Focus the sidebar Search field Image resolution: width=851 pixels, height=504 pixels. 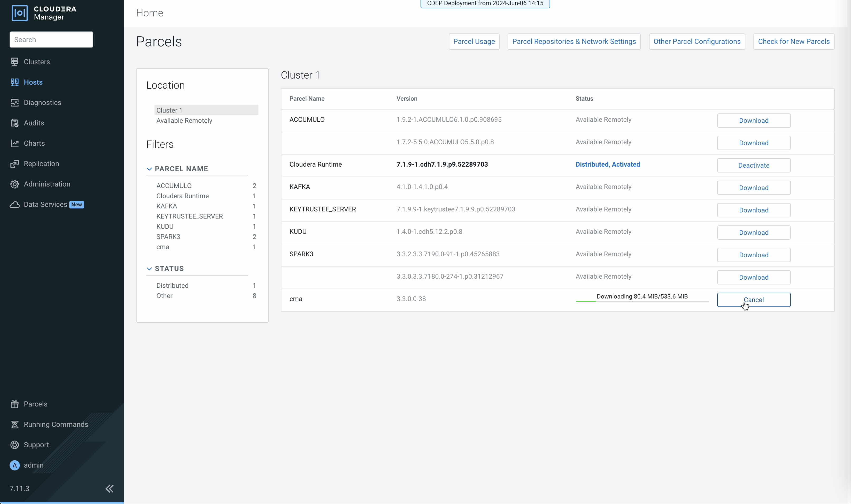51,39
